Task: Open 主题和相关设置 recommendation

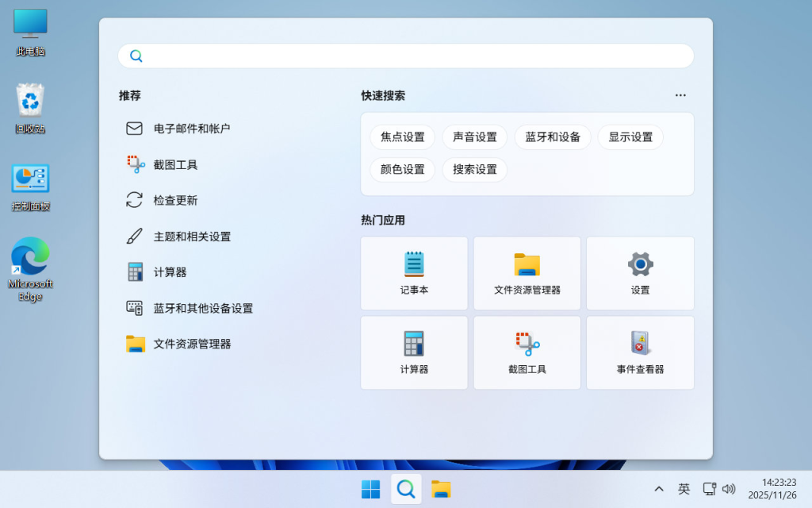Action: [193, 236]
